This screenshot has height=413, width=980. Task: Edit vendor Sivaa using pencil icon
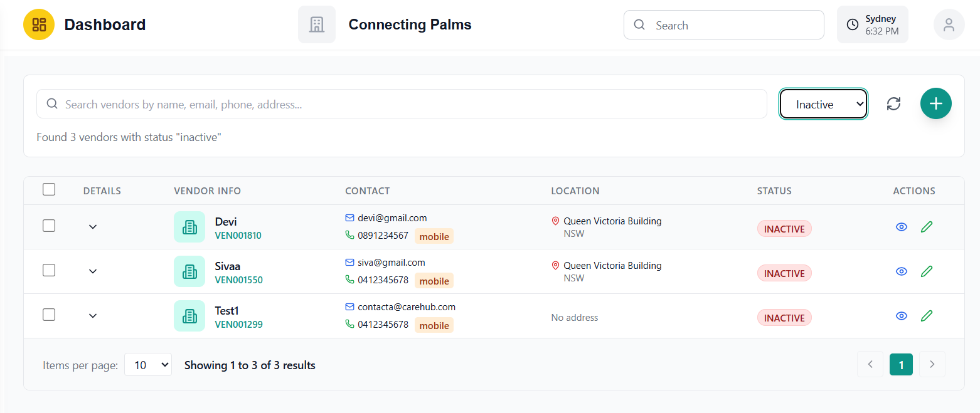tap(927, 271)
